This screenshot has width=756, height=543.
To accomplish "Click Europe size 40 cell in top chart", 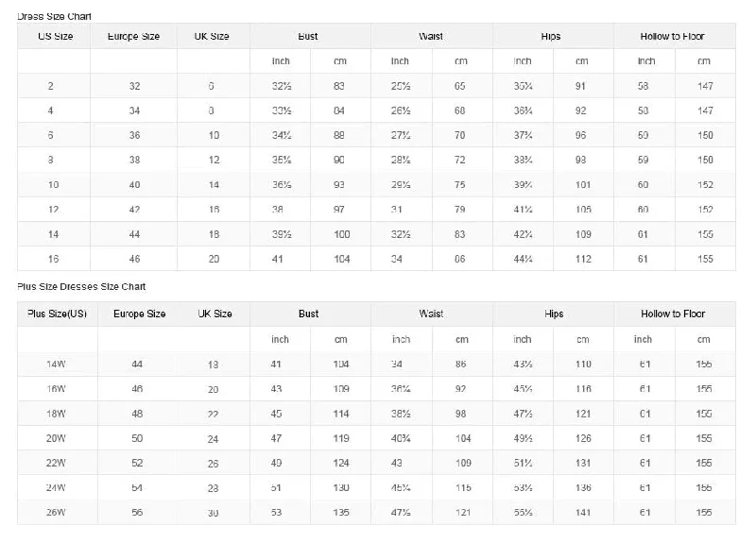I will click(134, 184).
